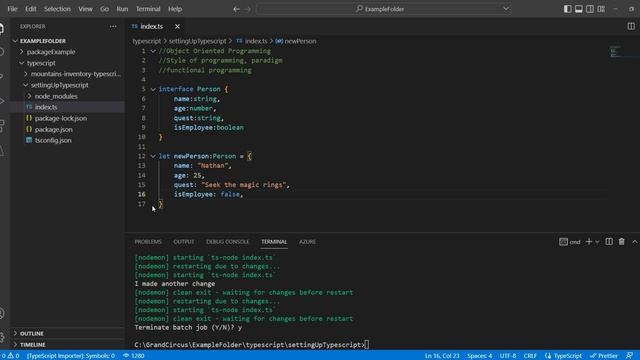This screenshot has width=640, height=360.
Task: Open the View menu
Action: pyautogui.click(x=85, y=9)
